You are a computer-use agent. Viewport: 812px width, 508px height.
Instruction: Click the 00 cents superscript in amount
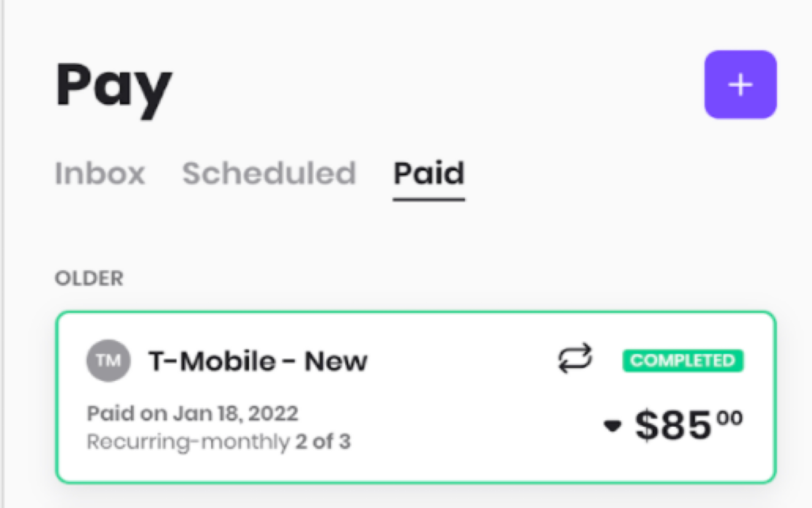click(x=730, y=418)
